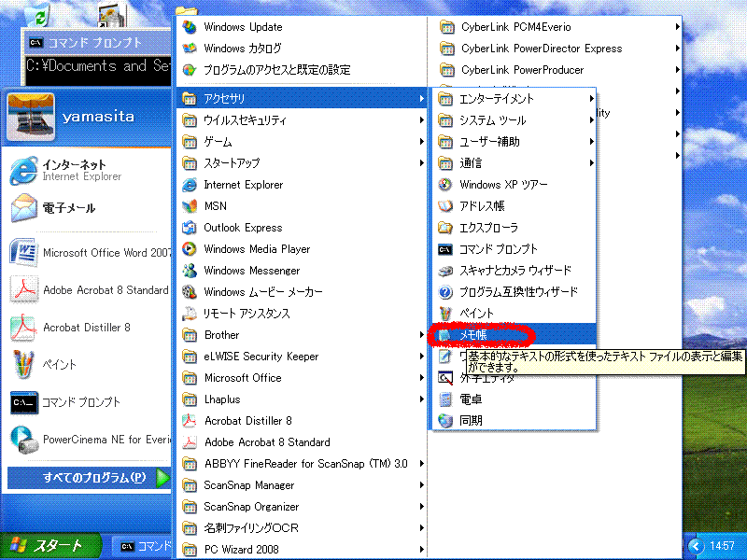Click the Windows ムービー メーカー icon
Viewport: 747px width, 560px height.
tap(190, 292)
